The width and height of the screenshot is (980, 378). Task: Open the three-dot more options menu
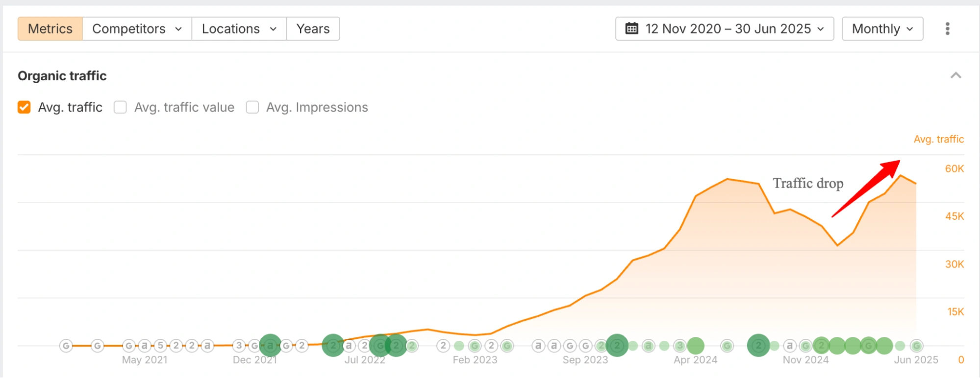click(x=947, y=29)
